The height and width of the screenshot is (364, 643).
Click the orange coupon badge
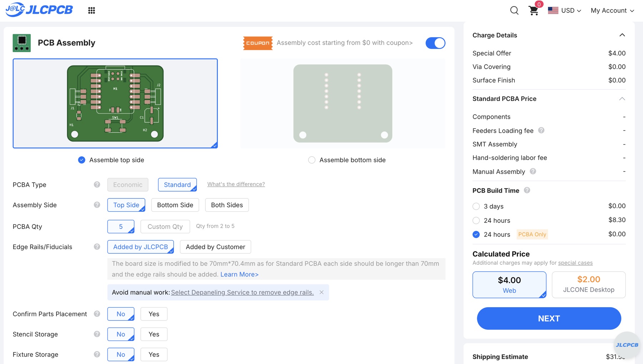pyautogui.click(x=258, y=43)
